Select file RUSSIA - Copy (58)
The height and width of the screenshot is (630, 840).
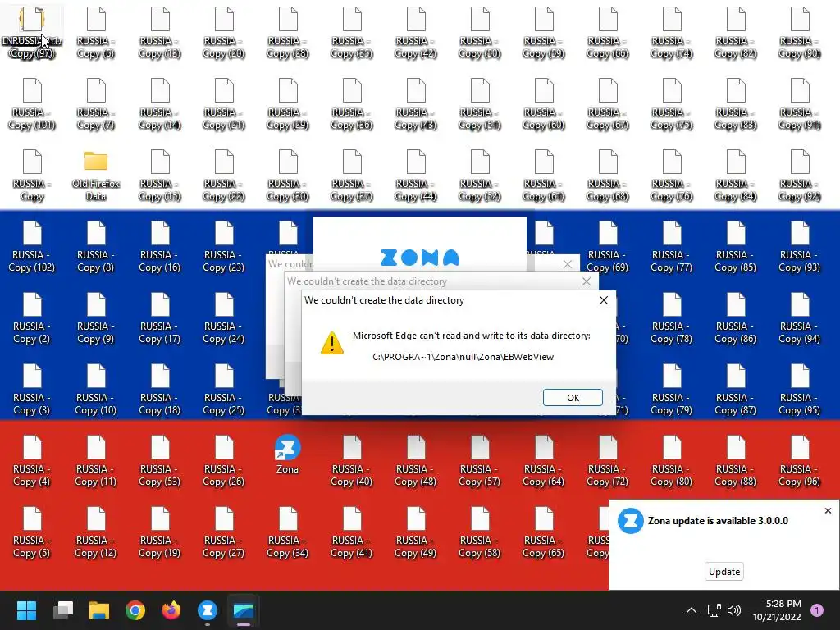(x=479, y=532)
